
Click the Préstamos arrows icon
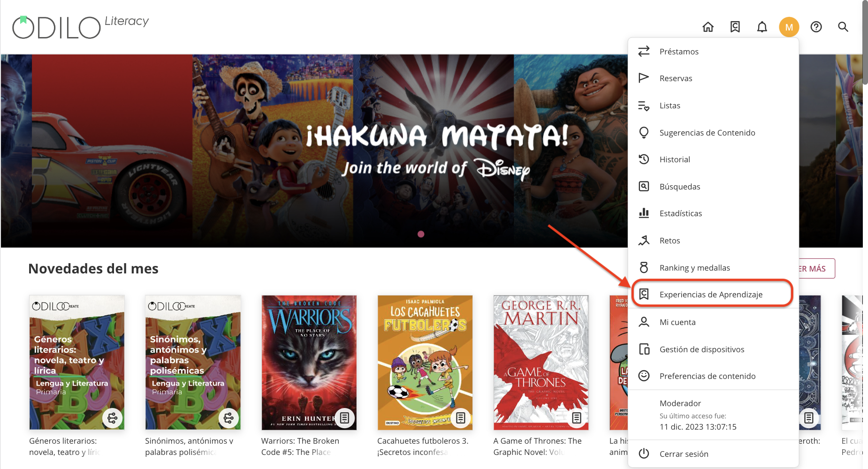[644, 51]
